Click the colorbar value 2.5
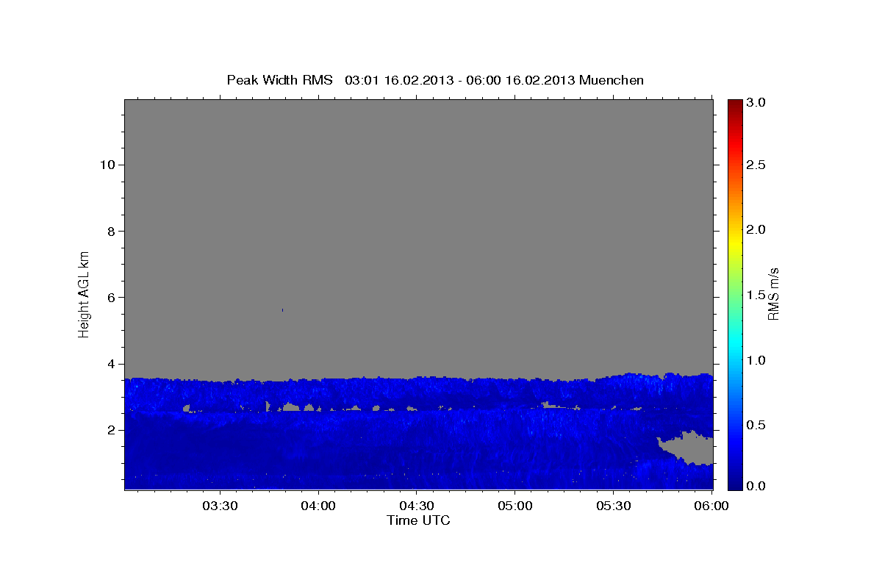The height and width of the screenshot is (588, 882). (x=757, y=165)
